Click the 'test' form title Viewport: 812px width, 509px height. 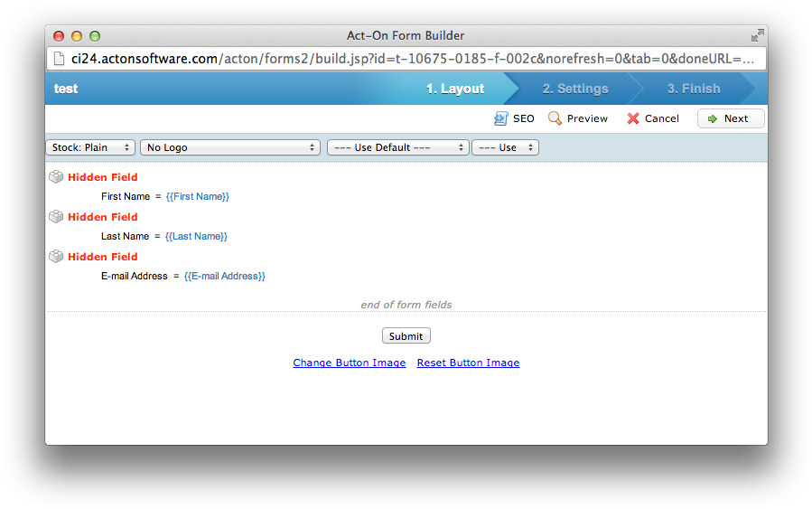click(66, 89)
